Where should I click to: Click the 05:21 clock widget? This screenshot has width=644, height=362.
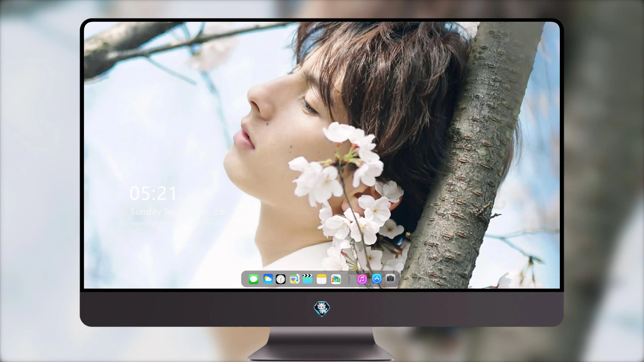coord(153,193)
